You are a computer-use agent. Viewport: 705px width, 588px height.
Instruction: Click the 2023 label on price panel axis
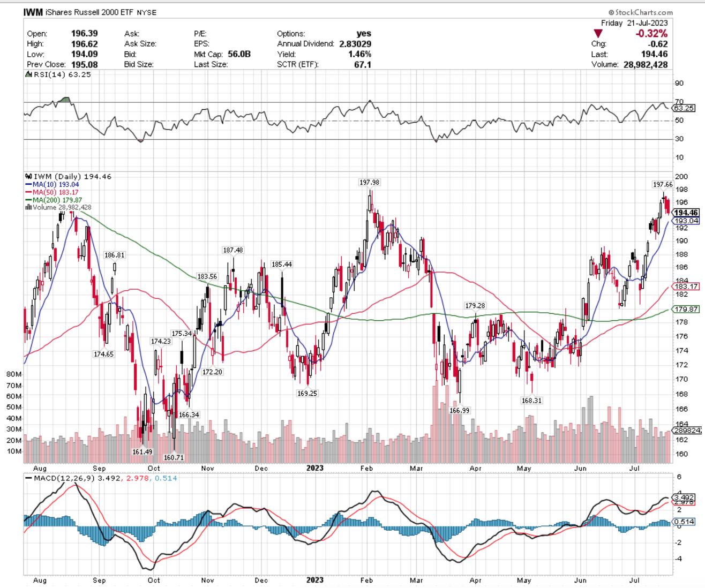[x=315, y=468]
